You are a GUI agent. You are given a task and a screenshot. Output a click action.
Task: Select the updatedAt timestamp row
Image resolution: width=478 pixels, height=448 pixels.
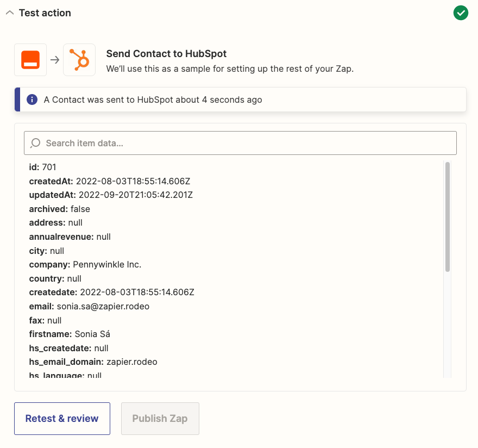(111, 195)
